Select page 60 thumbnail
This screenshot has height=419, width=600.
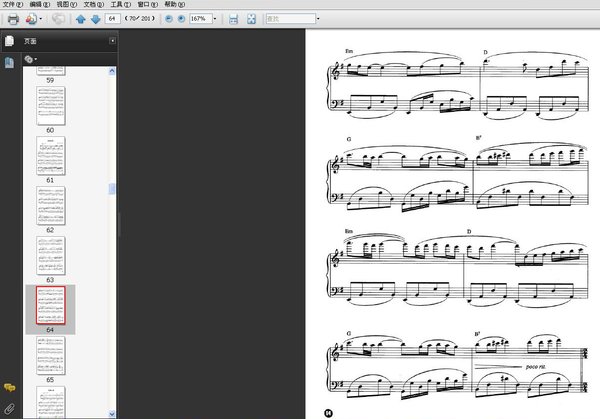(x=51, y=106)
